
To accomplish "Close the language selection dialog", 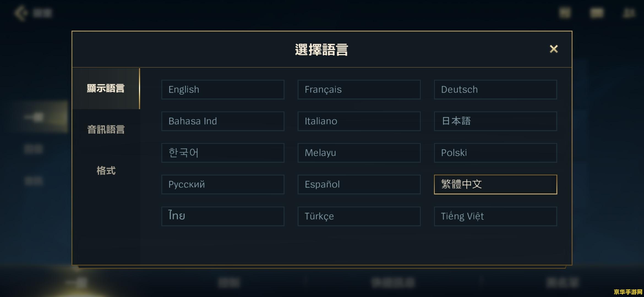I will point(553,49).
